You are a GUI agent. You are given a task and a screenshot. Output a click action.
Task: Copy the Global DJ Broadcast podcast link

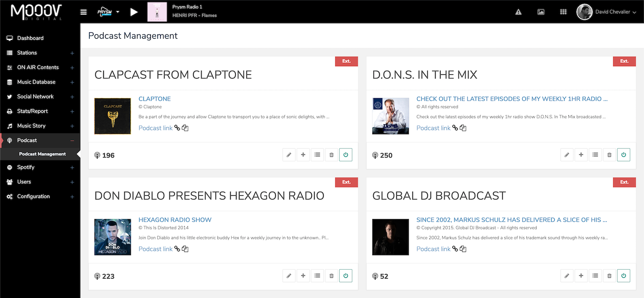pyautogui.click(x=463, y=249)
